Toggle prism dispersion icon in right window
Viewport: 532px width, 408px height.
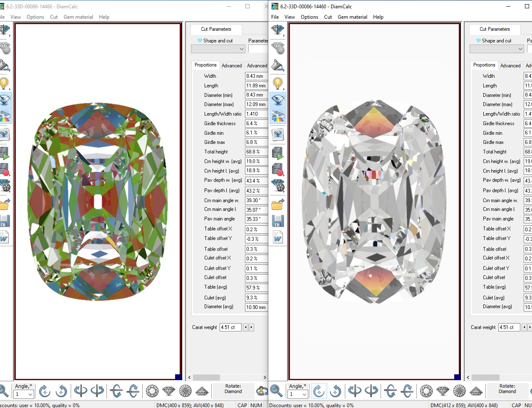[277, 116]
